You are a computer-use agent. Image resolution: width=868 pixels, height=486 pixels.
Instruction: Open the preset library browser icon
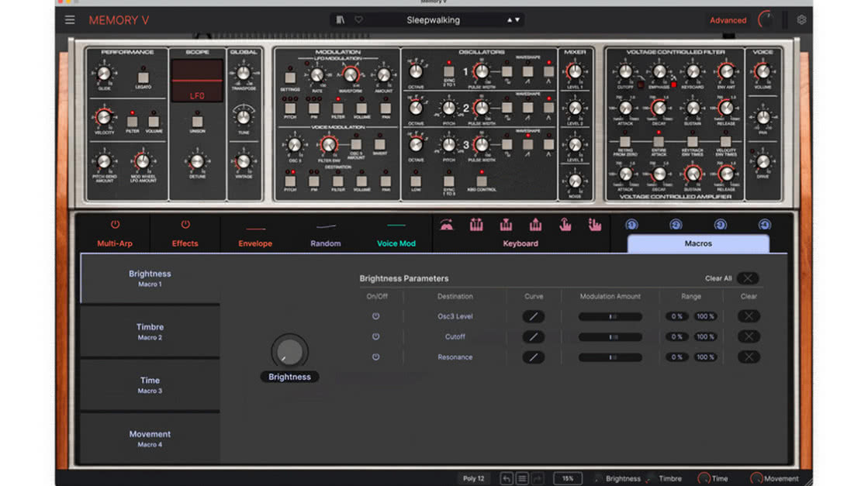341,20
